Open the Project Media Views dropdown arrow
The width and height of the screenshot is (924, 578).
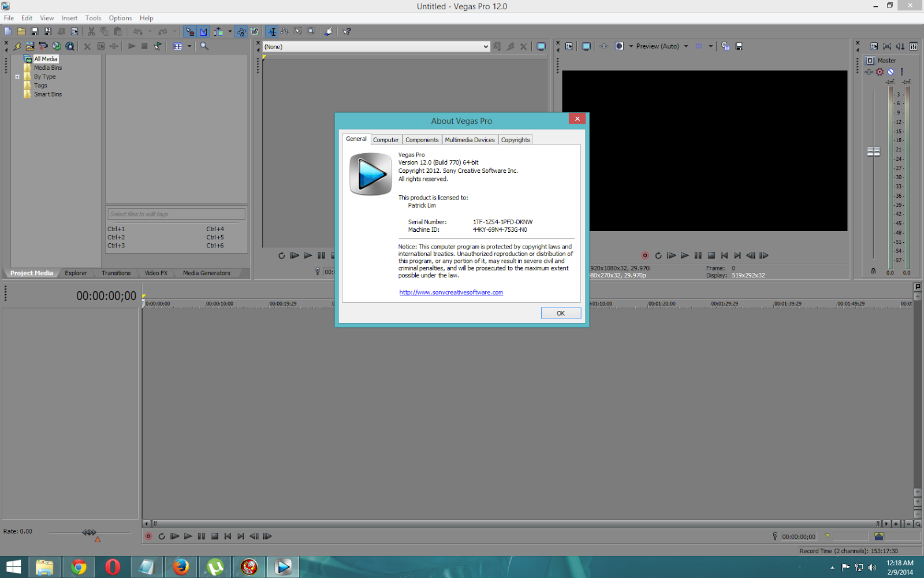189,46
